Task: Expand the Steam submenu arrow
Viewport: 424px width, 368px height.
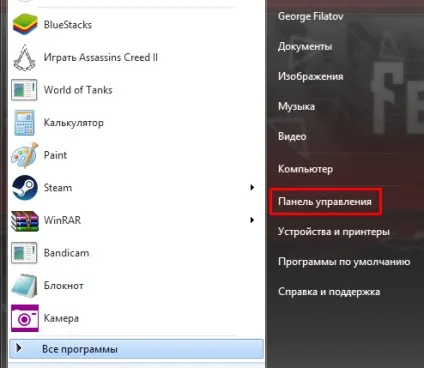Action: coord(252,188)
